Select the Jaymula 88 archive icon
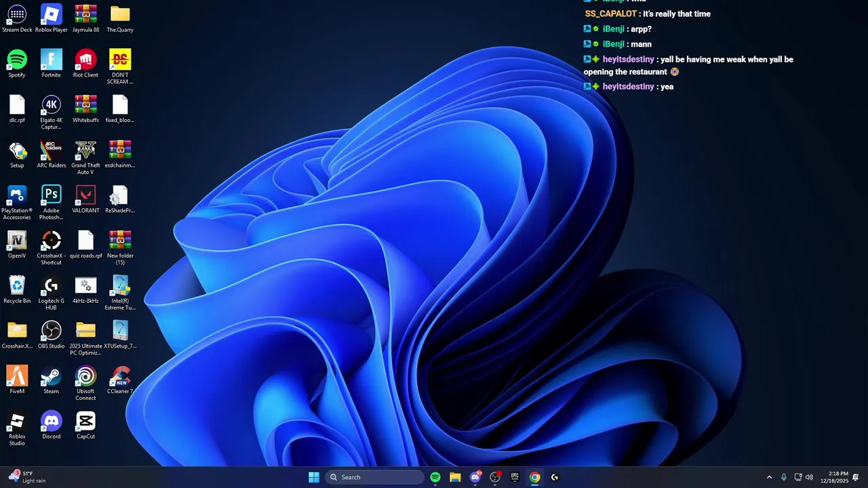The width and height of the screenshot is (868, 488). pyautogui.click(x=85, y=18)
